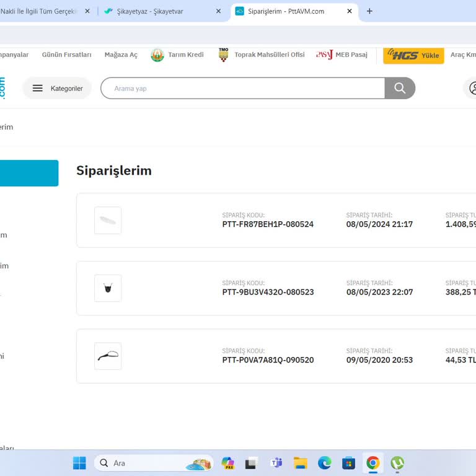Click the Pasaj logo icon
The height and width of the screenshot is (476, 476).
coord(324,55)
